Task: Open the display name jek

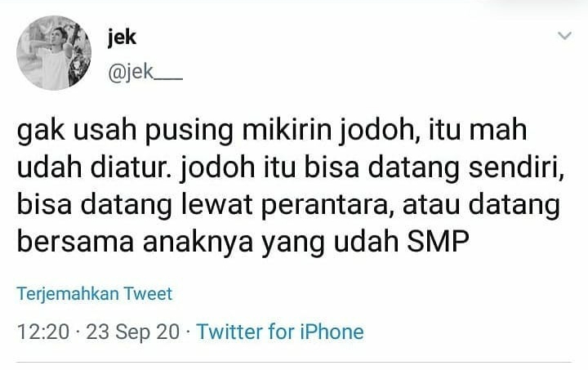Action: (x=122, y=38)
